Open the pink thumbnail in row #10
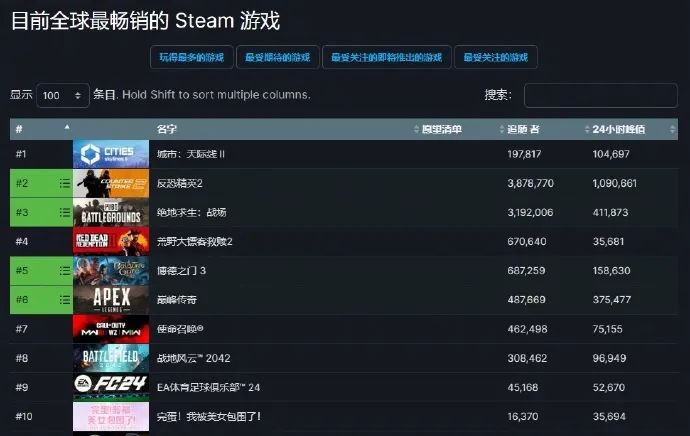This screenshot has height=436, width=690. pyautogui.click(x=111, y=416)
